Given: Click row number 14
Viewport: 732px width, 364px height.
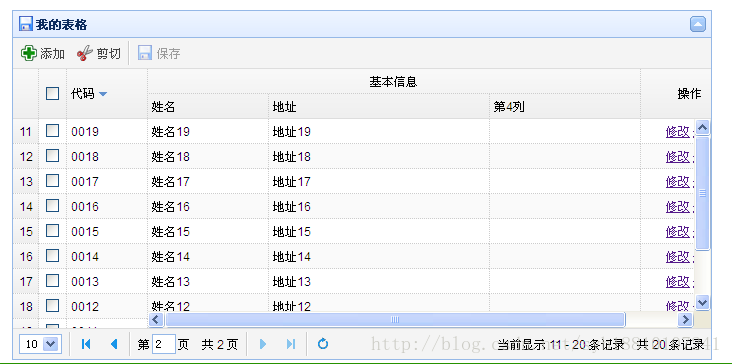Looking at the screenshot, I should tap(26, 207).
